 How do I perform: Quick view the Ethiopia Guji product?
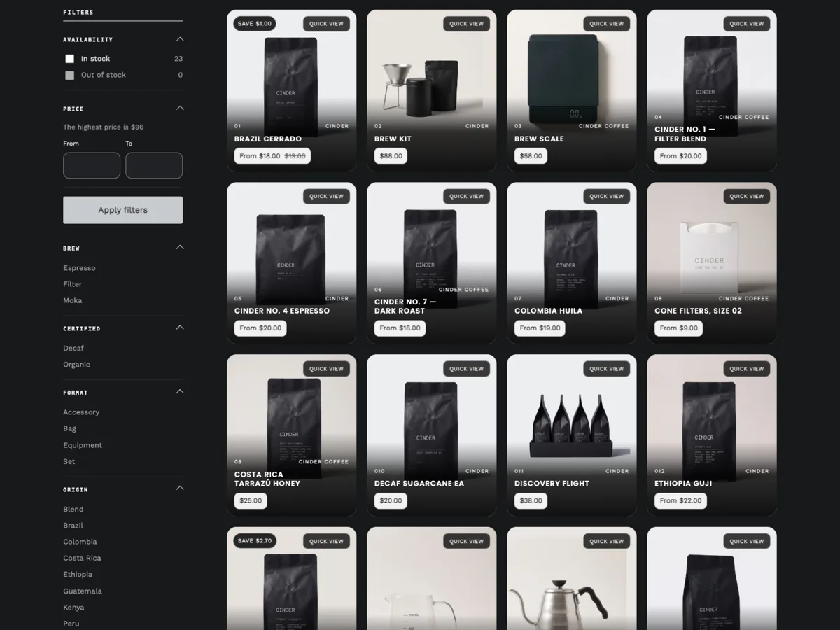click(746, 369)
